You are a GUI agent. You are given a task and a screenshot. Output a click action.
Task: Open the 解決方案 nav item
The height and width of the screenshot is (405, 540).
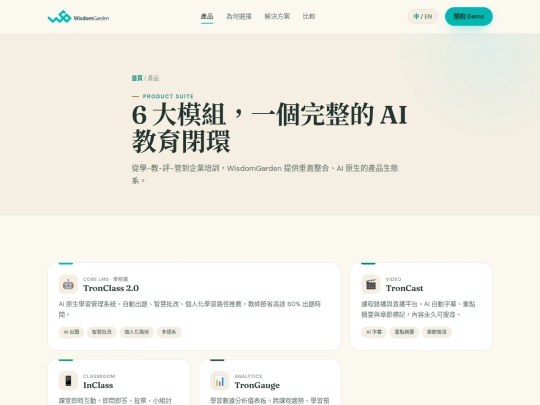pos(277,17)
